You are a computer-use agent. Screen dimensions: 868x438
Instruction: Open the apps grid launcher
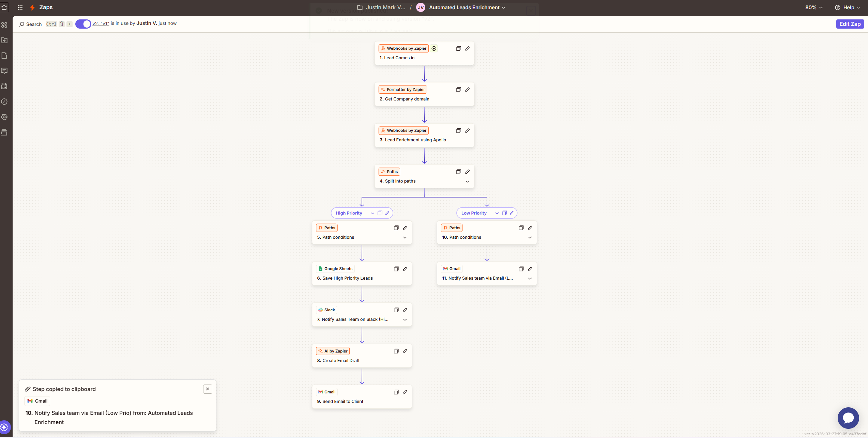tap(20, 7)
